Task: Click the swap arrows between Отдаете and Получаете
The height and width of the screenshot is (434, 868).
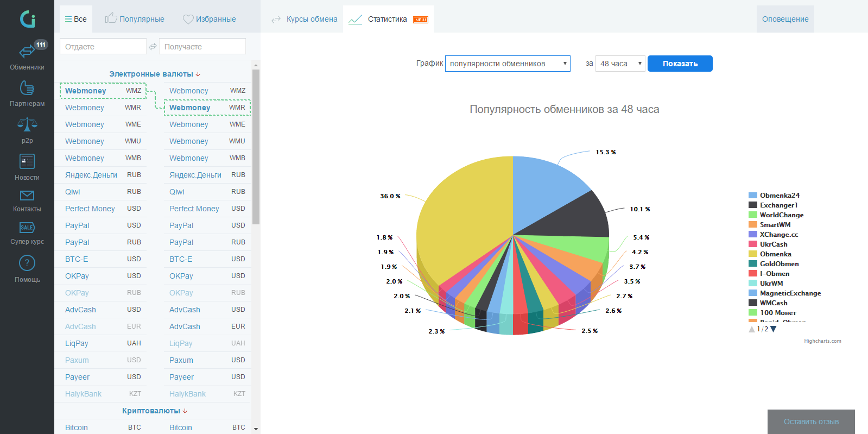Action: click(x=153, y=47)
